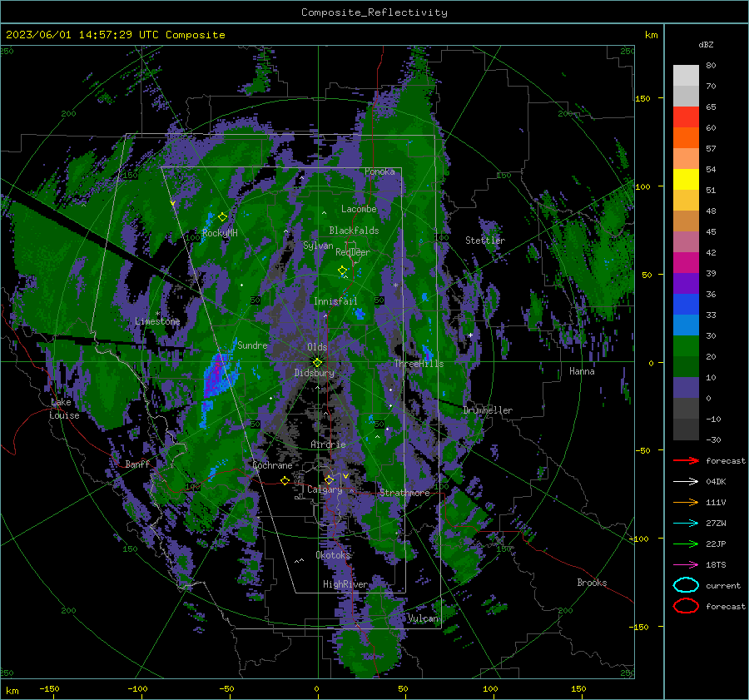Click the HighRiver town label

coord(345,584)
